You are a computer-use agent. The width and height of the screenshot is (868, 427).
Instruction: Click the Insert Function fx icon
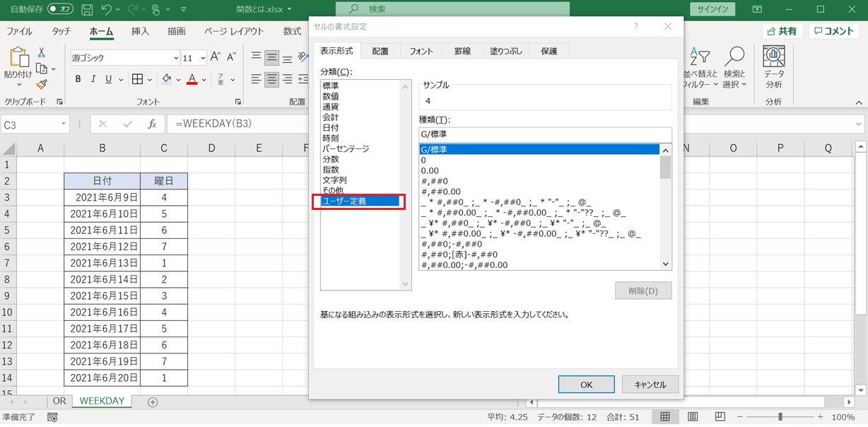pyautogui.click(x=151, y=124)
